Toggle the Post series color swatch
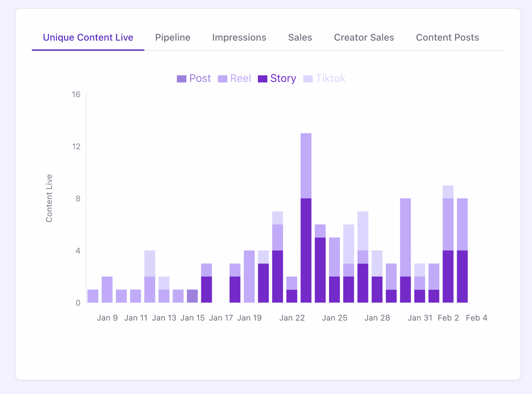The image size is (532, 394). pos(182,79)
